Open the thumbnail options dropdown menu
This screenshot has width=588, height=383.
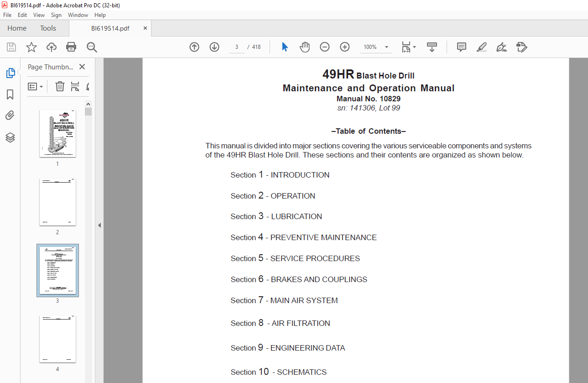tap(36, 86)
